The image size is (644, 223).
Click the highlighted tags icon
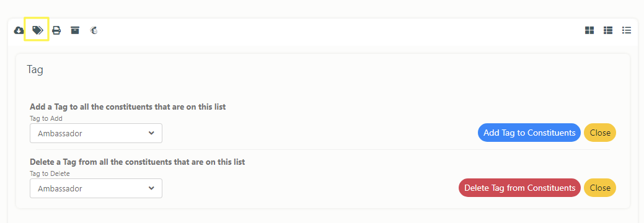pyautogui.click(x=37, y=30)
